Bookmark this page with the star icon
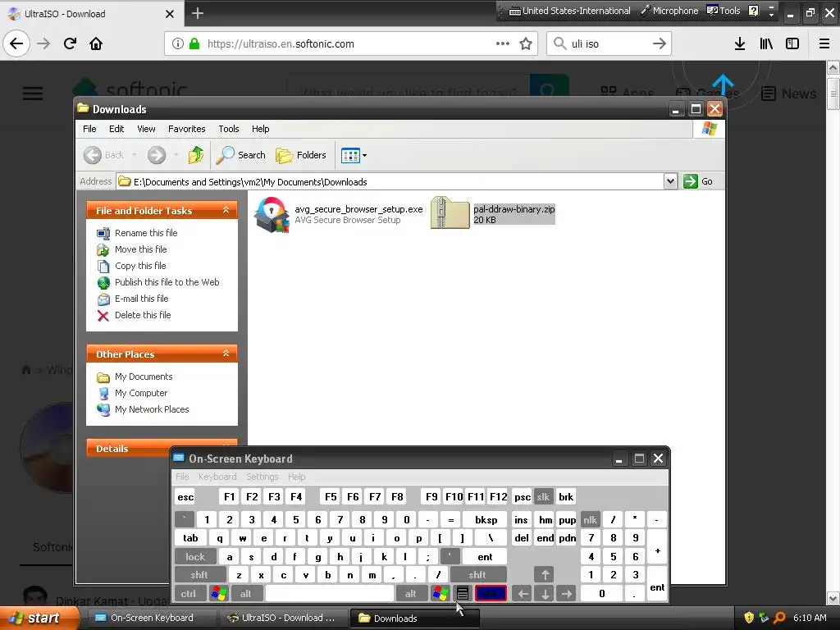 coord(526,43)
